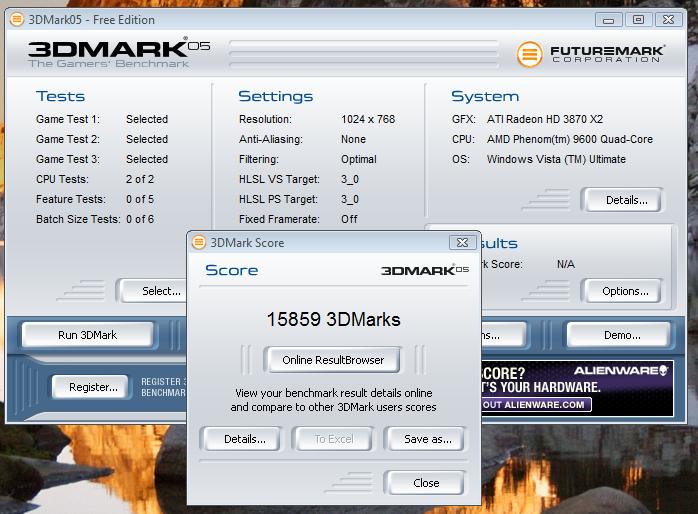The height and width of the screenshot is (514, 698).
Task: Click the 3DMARK05 logo in main header
Action: pyautogui.click(x=119, y=53)
